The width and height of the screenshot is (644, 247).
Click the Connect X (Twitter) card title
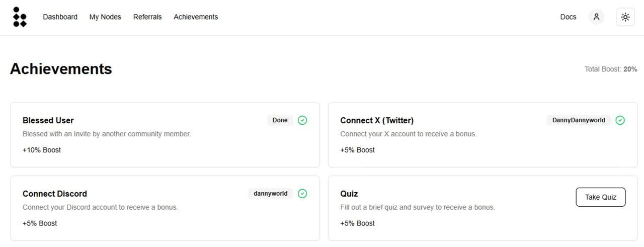coord(377,120)
